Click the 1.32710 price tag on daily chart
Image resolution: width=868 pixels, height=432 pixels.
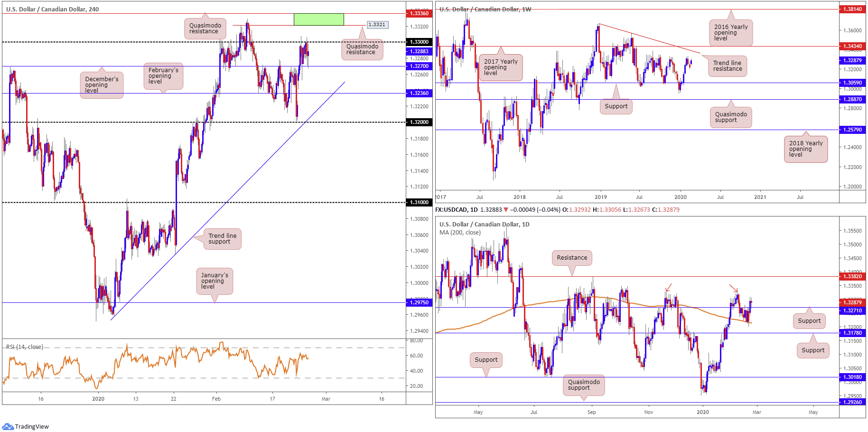click(x=852, y=310)
